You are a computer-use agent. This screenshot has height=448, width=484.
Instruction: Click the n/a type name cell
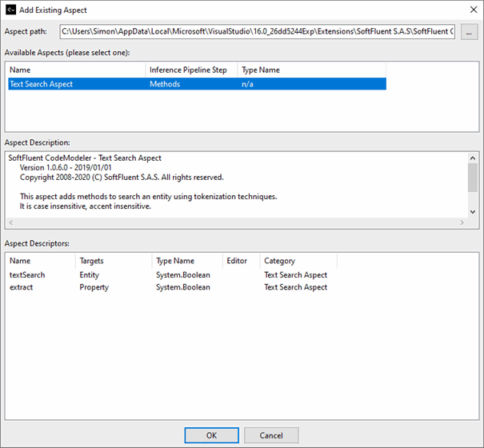coord(247,84)
